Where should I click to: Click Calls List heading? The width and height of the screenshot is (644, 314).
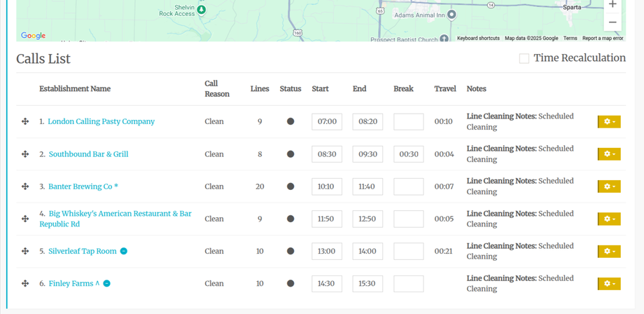click(43, 59)
